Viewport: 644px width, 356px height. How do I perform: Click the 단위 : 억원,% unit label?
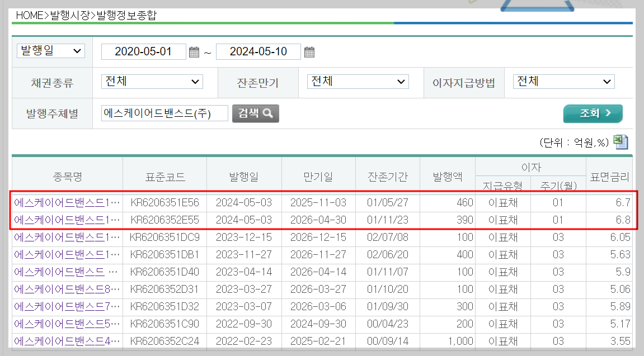574,143
